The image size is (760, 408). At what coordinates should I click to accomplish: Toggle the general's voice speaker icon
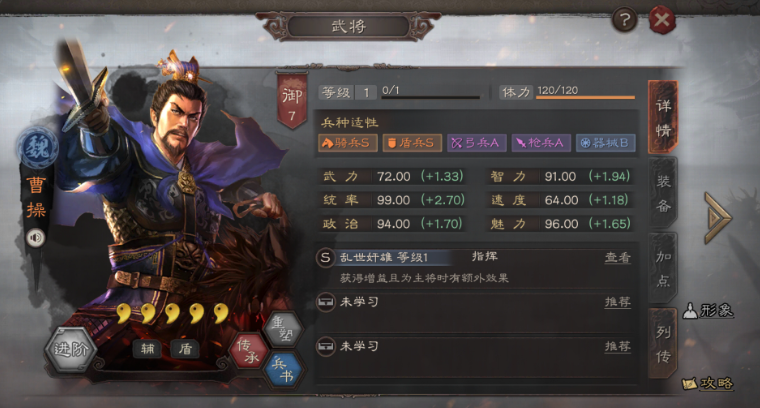tap(35, 238)
